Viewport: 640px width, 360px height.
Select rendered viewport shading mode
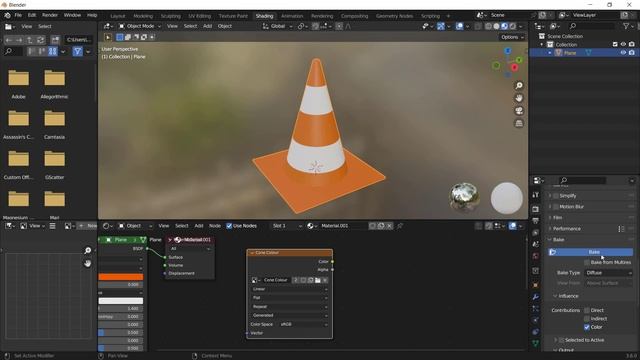point(513,26)
